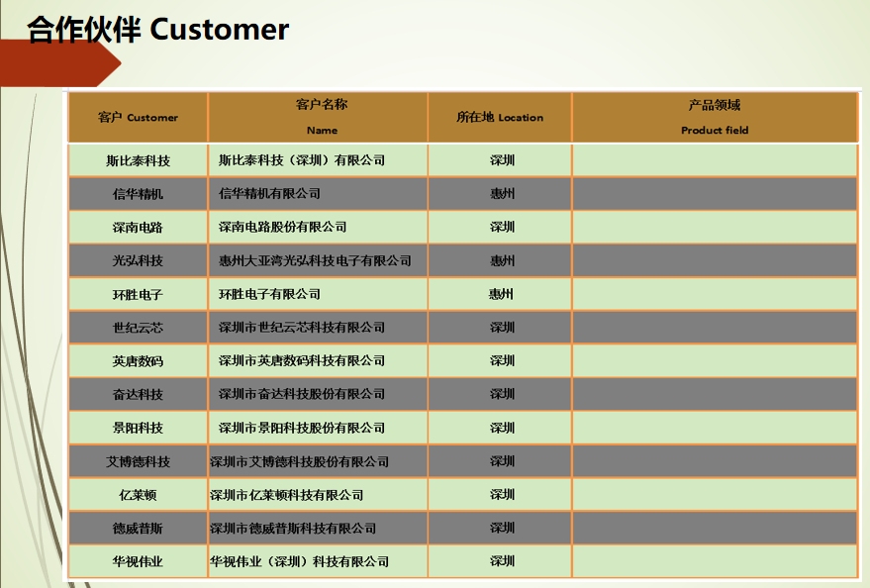This screenshot has height=588, width=870.
Task: Select 深圳 location in 亿莱顿 row
Action: click(x=502, y=494)
